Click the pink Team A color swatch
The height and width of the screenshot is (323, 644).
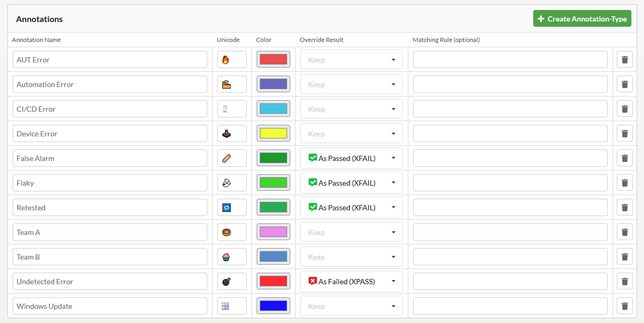[x=273, y=232]
